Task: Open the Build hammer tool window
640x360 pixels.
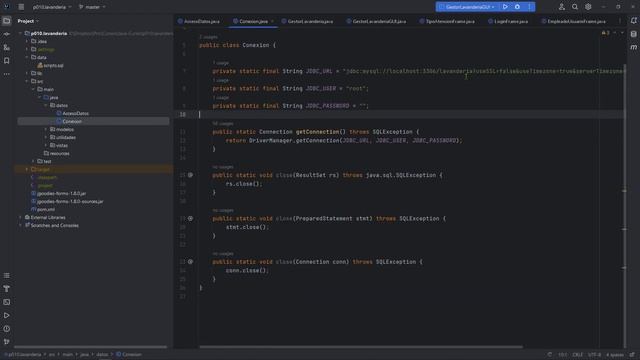Action: [7, 289]
